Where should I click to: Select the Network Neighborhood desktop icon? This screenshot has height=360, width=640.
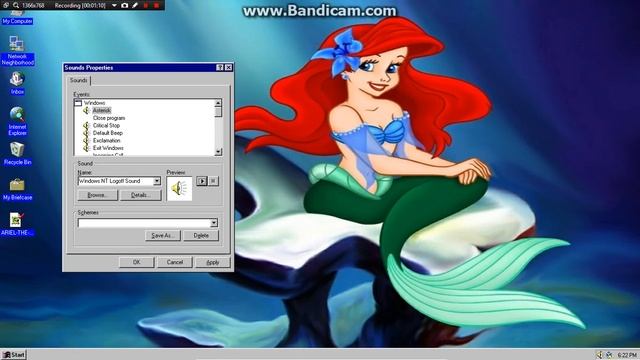pos(17,50)
